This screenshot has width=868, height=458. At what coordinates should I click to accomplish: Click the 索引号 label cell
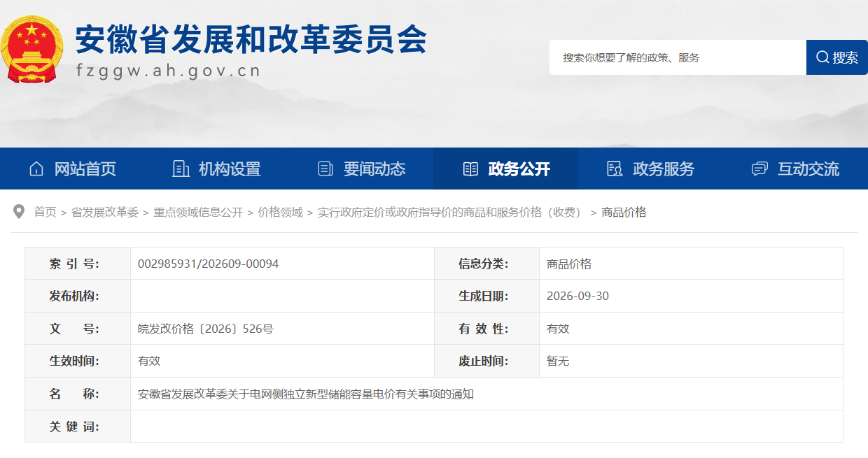click(x=78, y=264)
